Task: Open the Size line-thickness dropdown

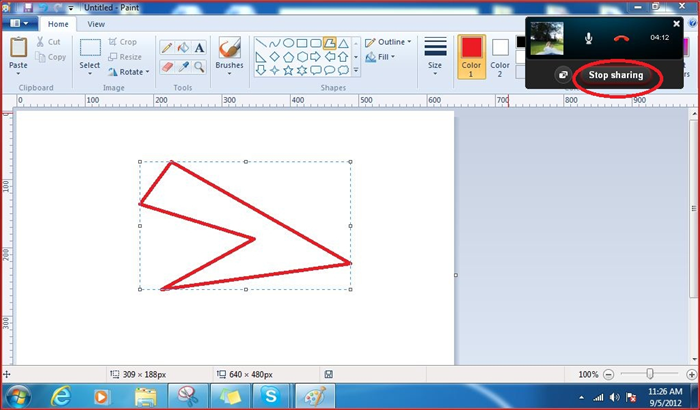Action: [x=435, y=57]
